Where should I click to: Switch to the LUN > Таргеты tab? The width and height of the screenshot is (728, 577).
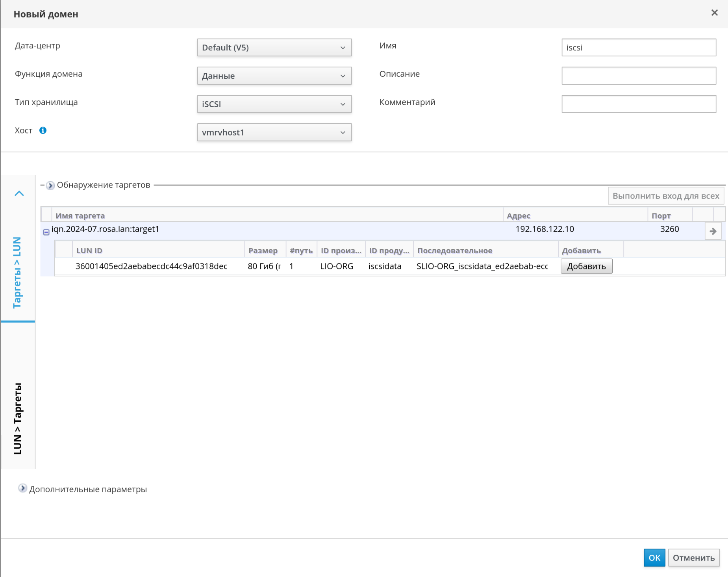17,418
